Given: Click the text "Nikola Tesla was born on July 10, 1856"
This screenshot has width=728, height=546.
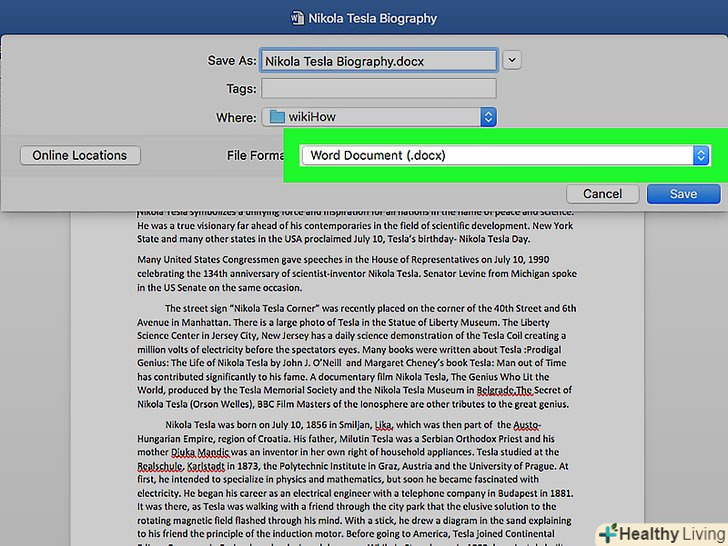Looking at the screenshot, I should 246,424.
